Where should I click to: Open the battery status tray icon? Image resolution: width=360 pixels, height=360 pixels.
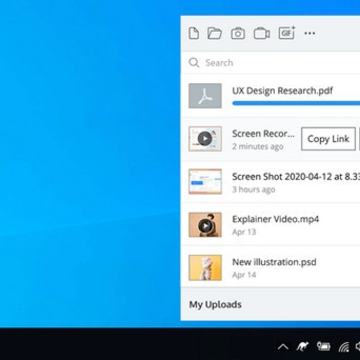[323, 347]
